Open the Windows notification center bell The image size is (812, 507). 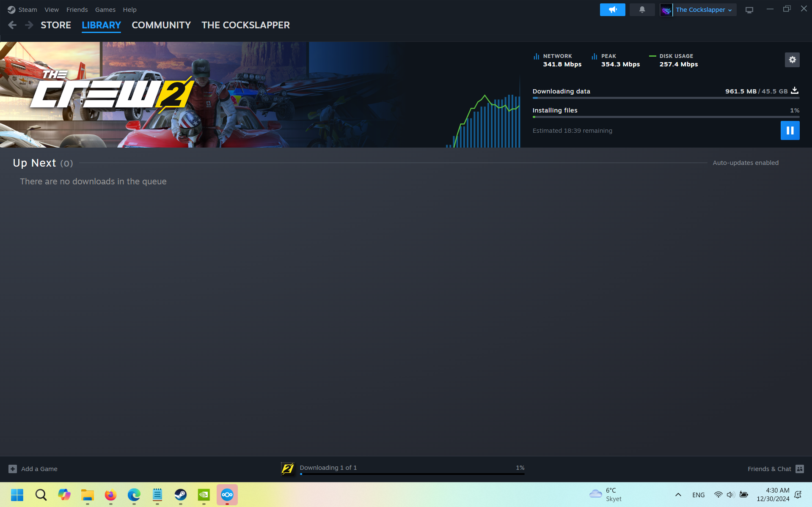coord(798,495)
